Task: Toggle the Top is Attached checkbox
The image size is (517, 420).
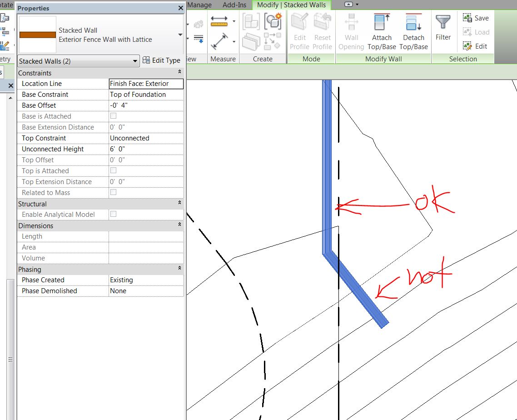Action: [114, 170]
